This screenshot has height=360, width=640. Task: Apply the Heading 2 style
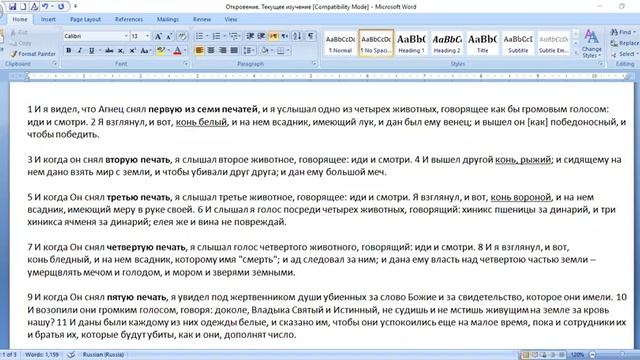[x=447, y=43]
